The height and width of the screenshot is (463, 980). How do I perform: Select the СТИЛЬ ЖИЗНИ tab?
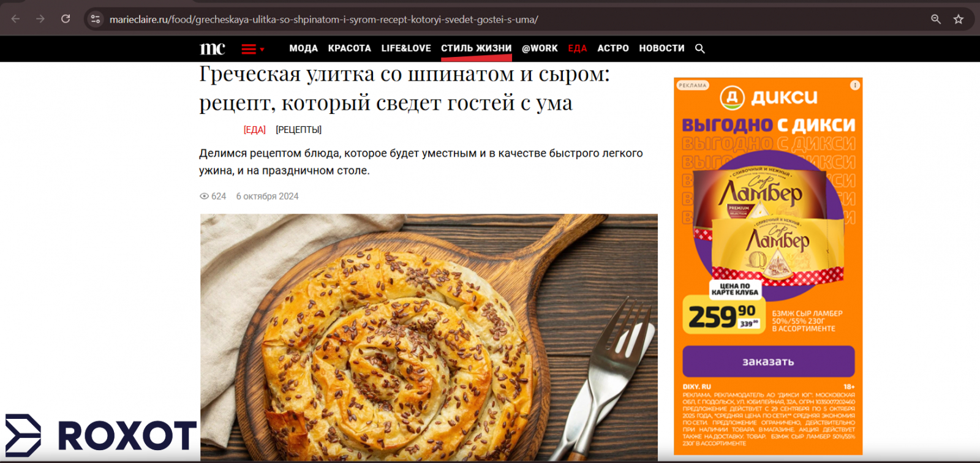coord(476,48)
